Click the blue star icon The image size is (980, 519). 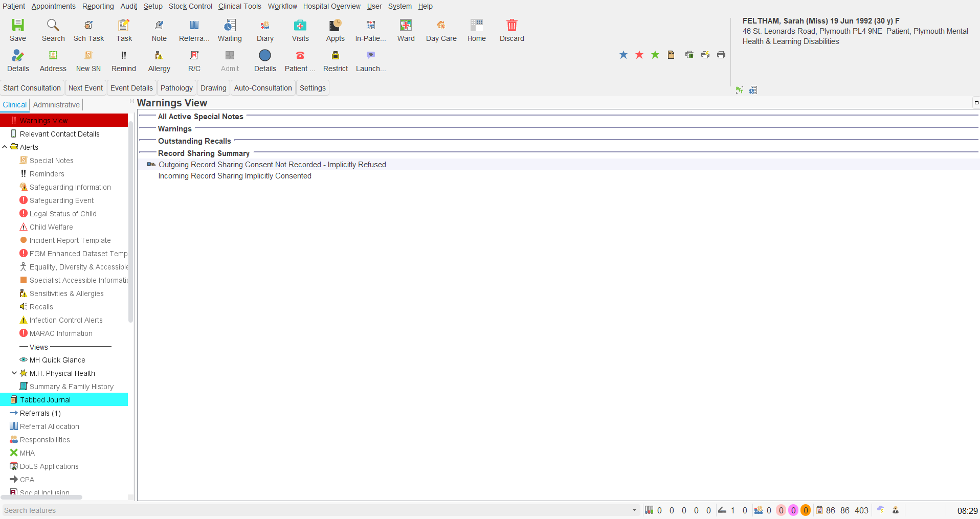pos(623,55)
